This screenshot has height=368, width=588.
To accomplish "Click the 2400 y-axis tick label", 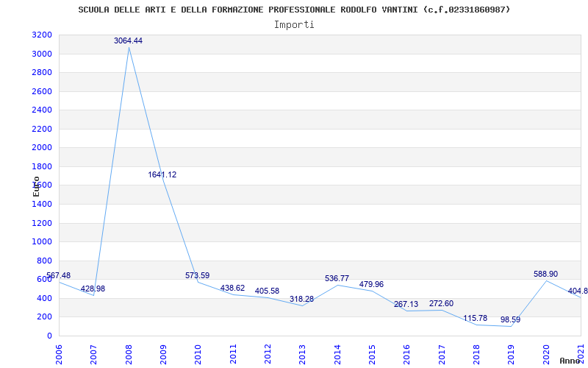I will [42, 110].
